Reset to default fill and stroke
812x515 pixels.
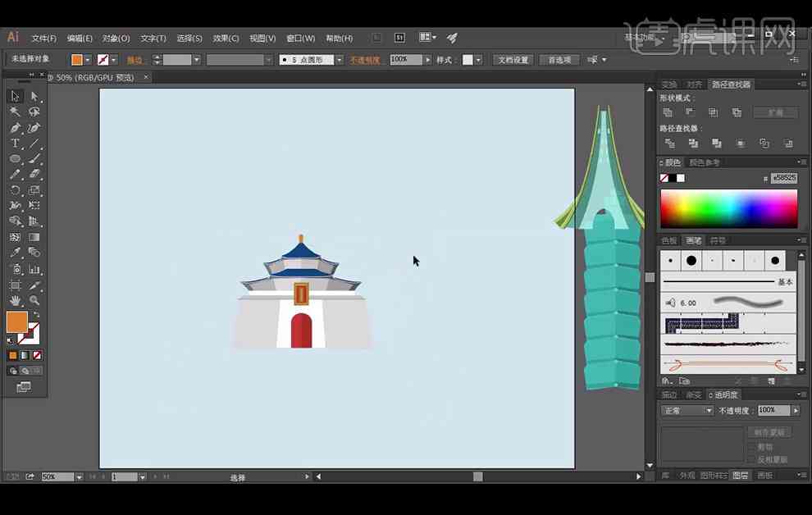[11, 341]
